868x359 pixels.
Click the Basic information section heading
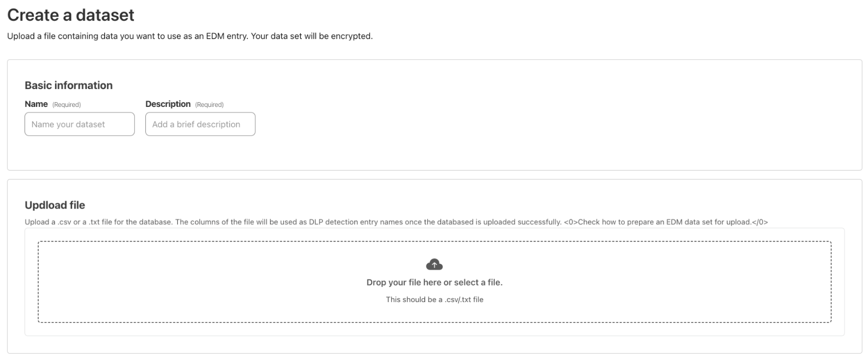coord(69,85)
